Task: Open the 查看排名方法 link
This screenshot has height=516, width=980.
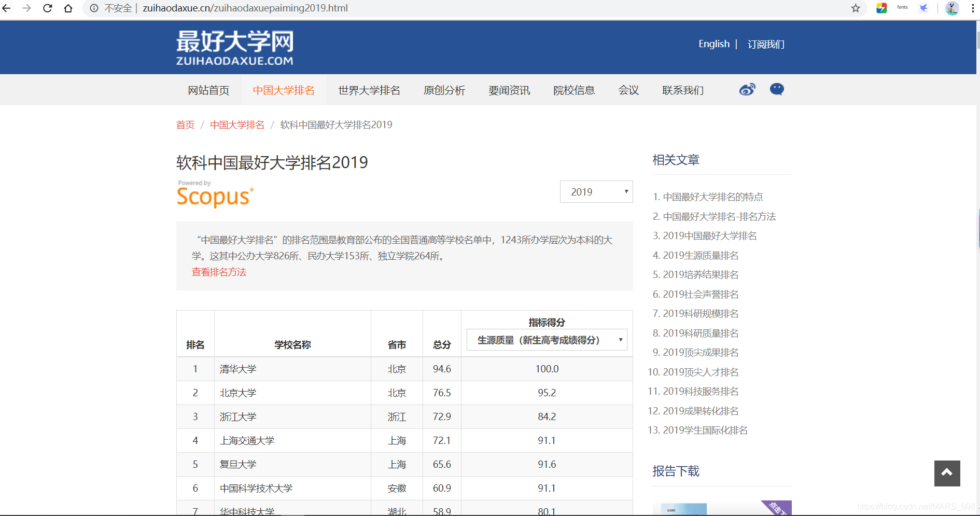Action: [x=219, y=272]
